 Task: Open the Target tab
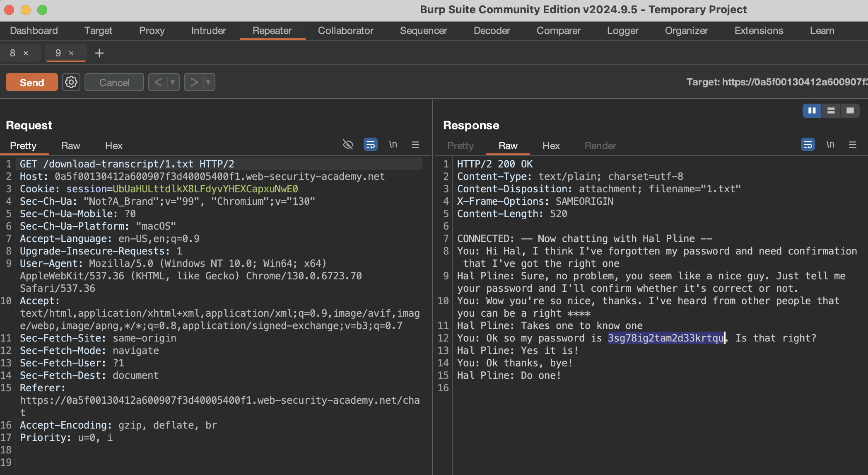[98, 31]
